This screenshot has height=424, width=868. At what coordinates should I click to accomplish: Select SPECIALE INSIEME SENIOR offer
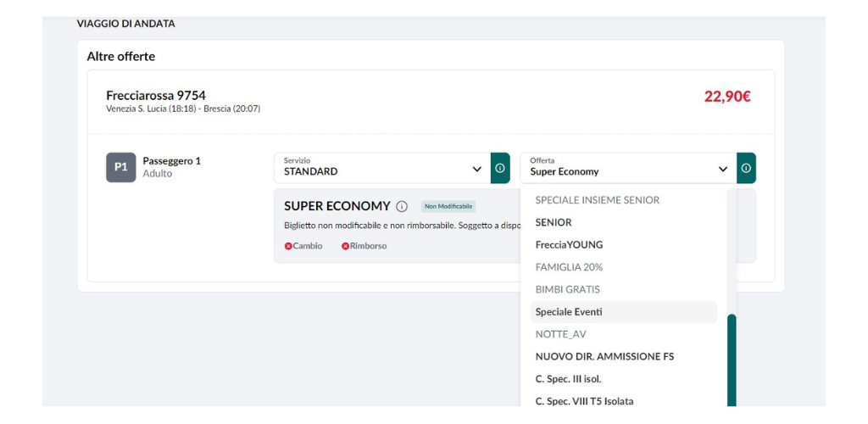(x=597, y=200)
